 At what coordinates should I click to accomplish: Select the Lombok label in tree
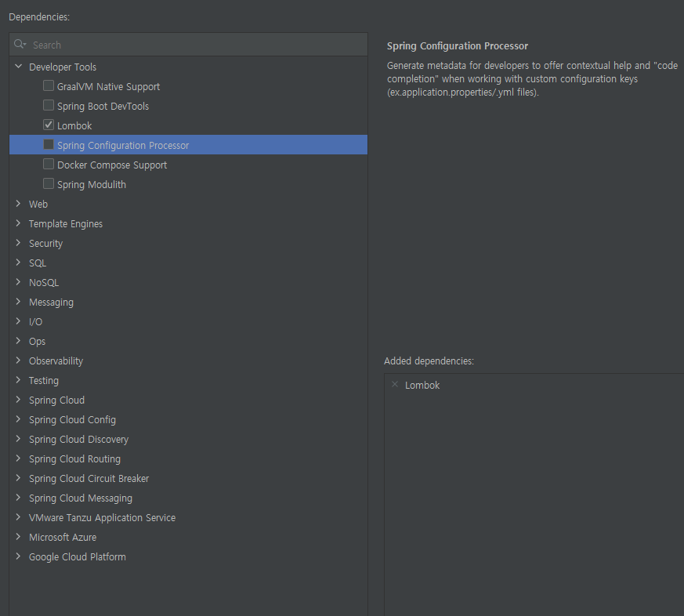(74, 126)
